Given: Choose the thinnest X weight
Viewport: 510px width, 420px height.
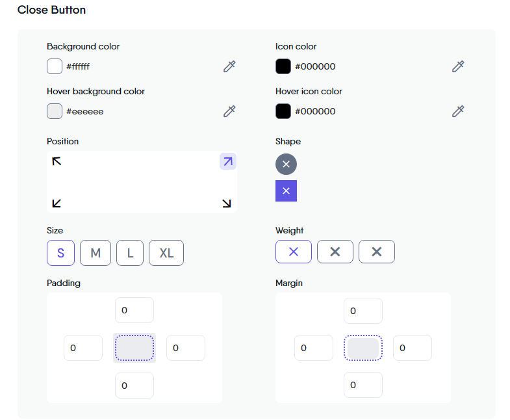Looking at the screenshot, I should tap(294, 252).
